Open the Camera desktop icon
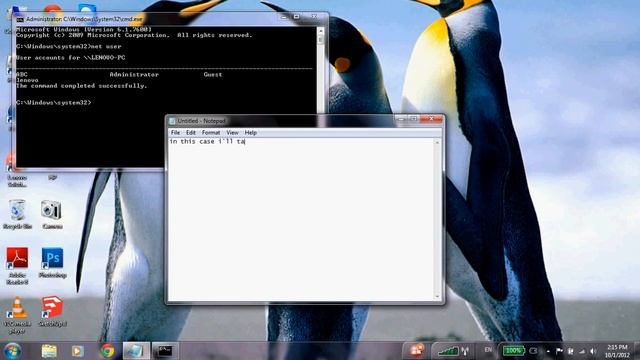This screenshot has height=360, width=640. [x=52, y=214]
